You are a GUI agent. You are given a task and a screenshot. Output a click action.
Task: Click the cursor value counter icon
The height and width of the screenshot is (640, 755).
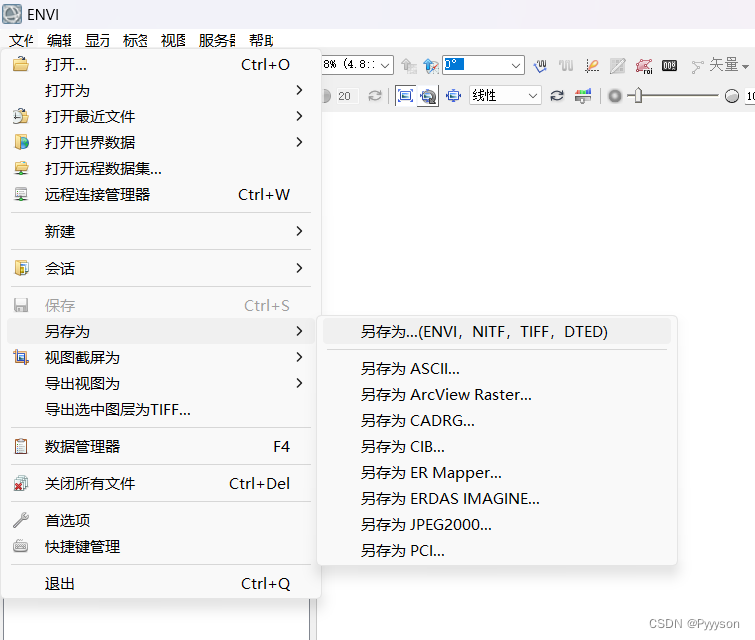[669, 65]
